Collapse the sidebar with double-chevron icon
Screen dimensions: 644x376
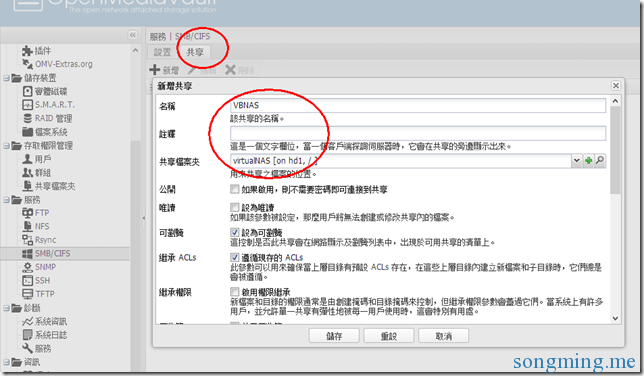133,35
